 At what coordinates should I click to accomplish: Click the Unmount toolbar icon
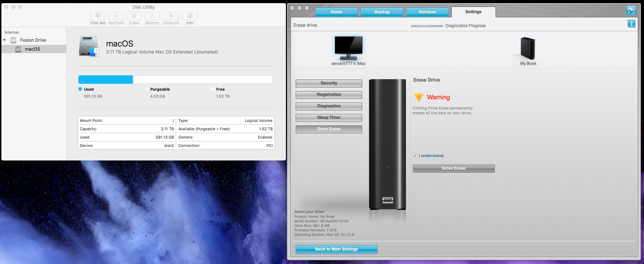171,16
